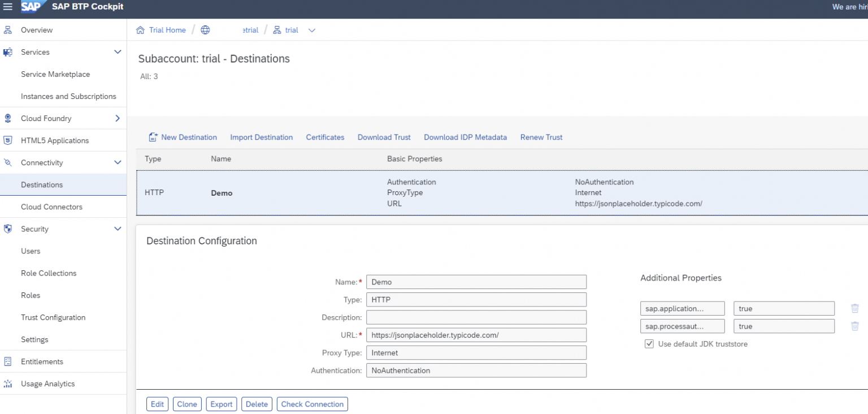Viewport: 868px width, 414px height.
Task: Click the New Destination icon
Action: [x=153, y=137]
